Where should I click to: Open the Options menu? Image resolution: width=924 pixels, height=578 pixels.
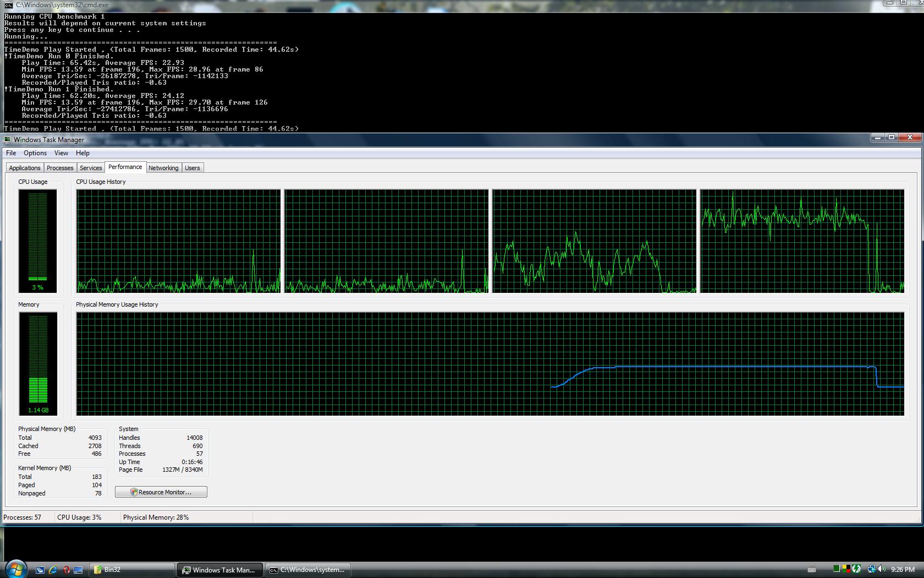click(35, 153)
